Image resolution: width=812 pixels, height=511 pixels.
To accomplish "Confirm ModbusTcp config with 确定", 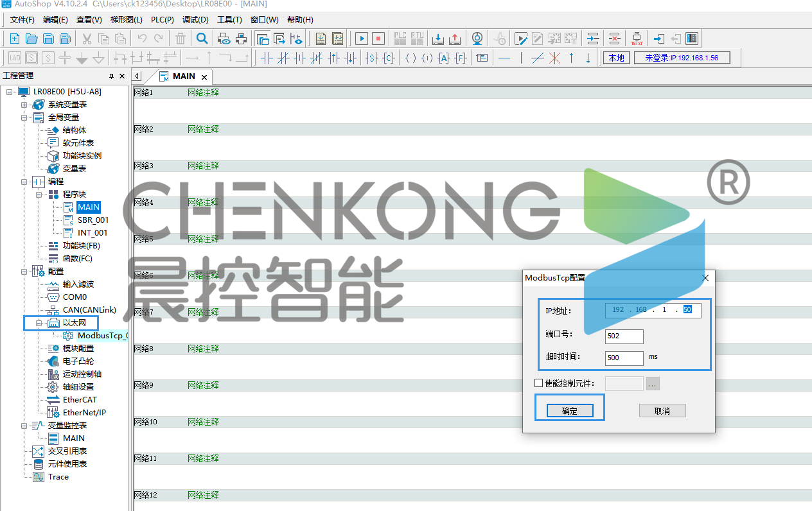I will pos(570,411).
